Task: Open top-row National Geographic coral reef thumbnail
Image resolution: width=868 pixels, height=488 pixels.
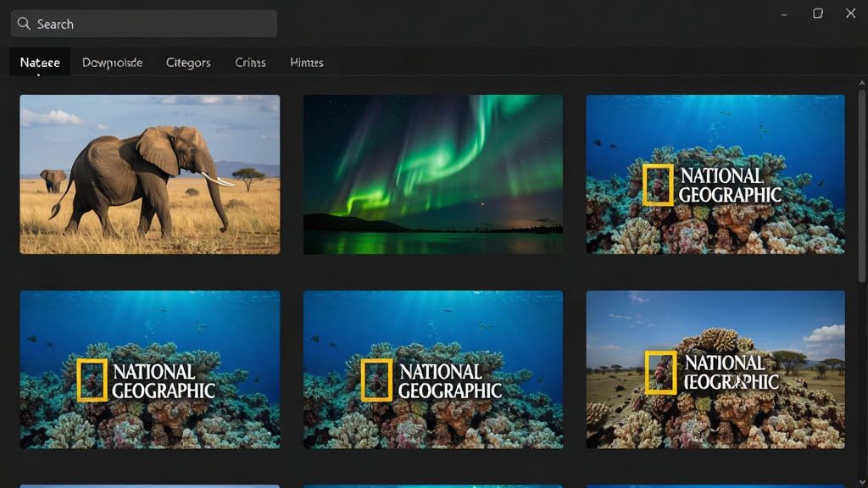Action: tap(715, 175)
